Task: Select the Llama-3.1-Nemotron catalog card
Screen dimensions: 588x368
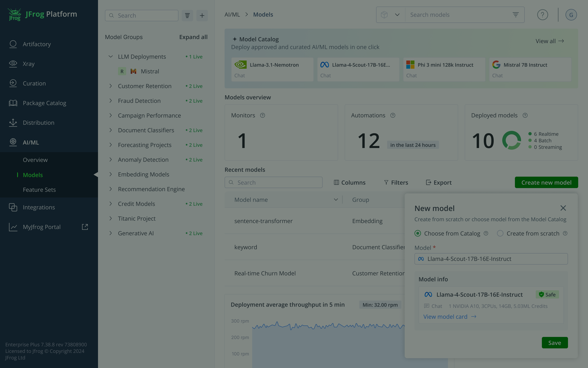Action: [x=272, y=70]
